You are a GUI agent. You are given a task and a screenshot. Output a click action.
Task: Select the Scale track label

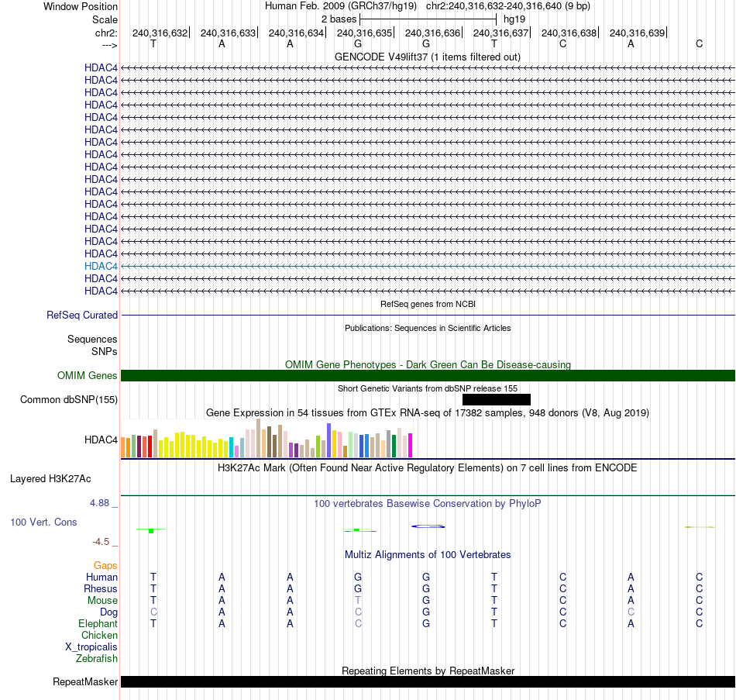tap(105, 19)
